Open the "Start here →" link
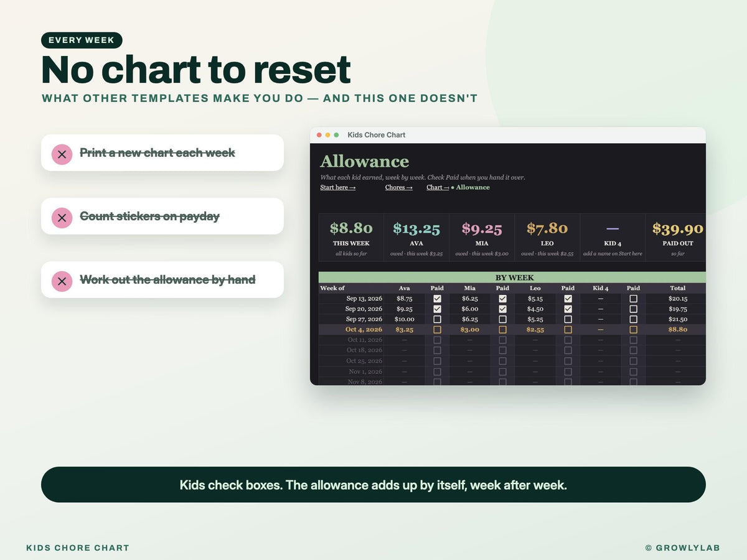This screenshot has width=747, height=560. click(338, 187)
